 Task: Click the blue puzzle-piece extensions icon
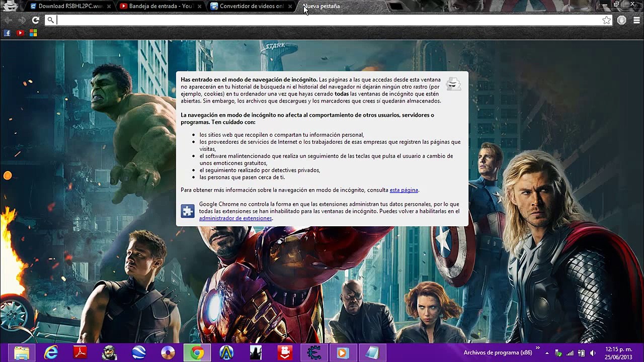(188, 211)
